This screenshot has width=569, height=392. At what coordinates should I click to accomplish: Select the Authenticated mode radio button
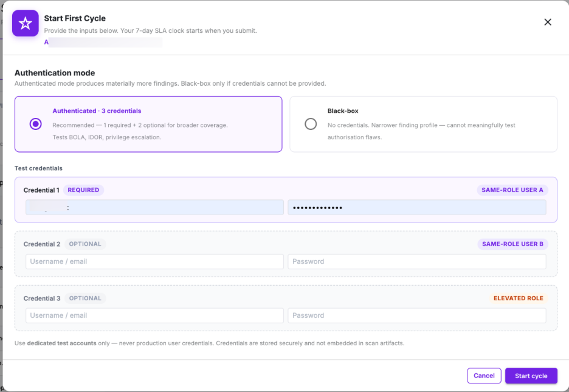[x=35, y=124]
